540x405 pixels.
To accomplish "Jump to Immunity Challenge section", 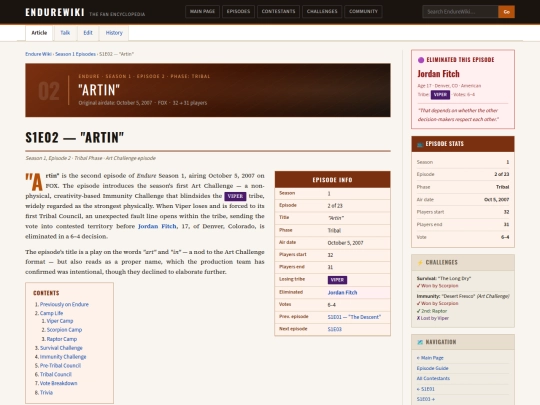I will [63, 357].
